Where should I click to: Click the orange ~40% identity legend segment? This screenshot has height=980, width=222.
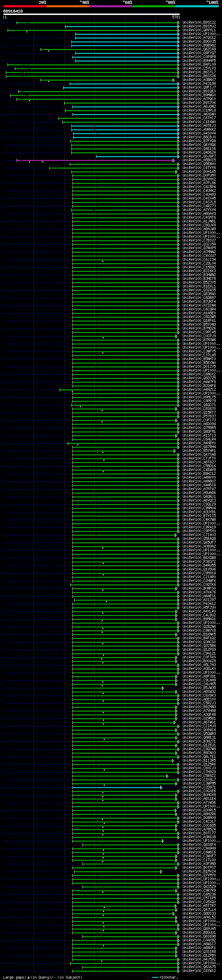tap(68, 6)
